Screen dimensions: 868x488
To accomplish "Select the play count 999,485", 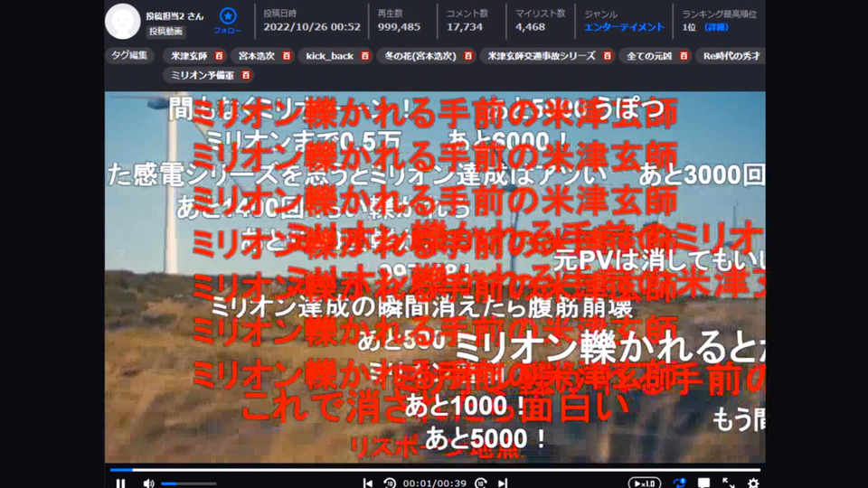I will click(399, 27).
